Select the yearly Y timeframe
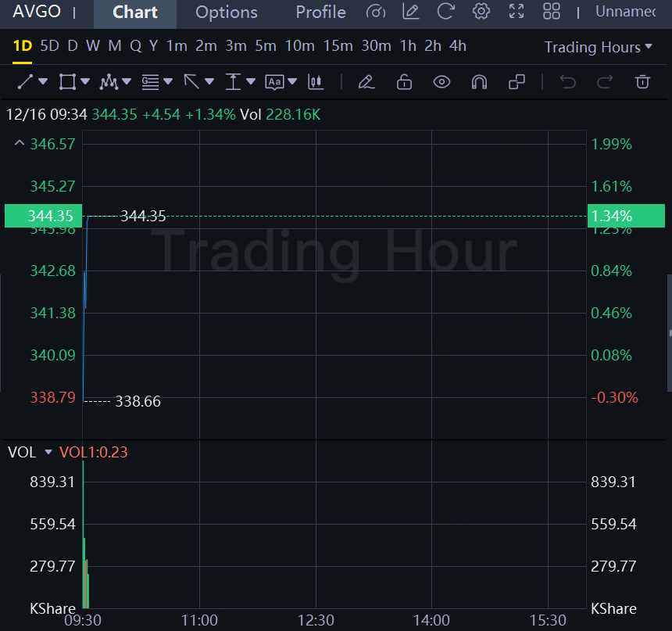The image size is (672, 631). [x=153, y=45]
